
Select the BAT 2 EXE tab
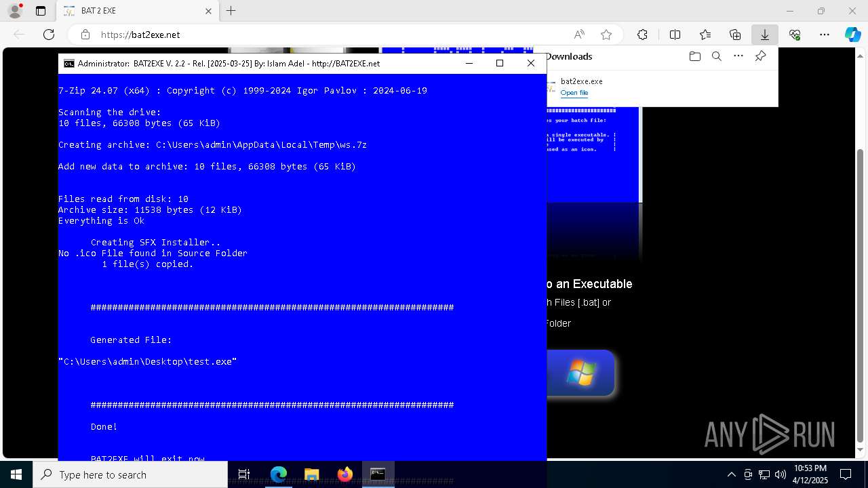click(x=137, y=11)
